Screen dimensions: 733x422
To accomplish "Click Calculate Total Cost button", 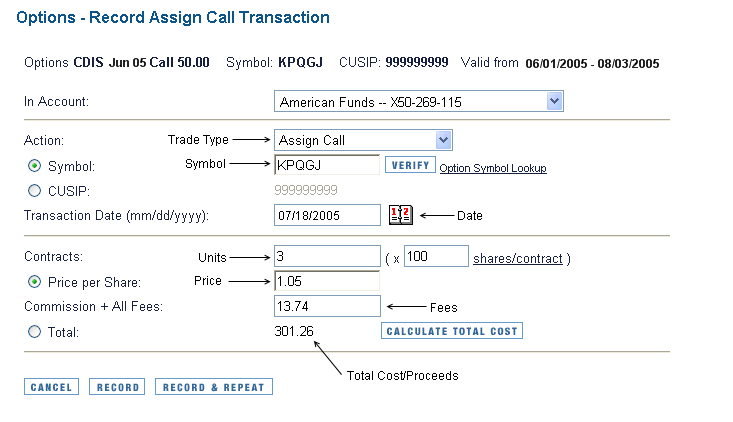I will click(452, 331).
